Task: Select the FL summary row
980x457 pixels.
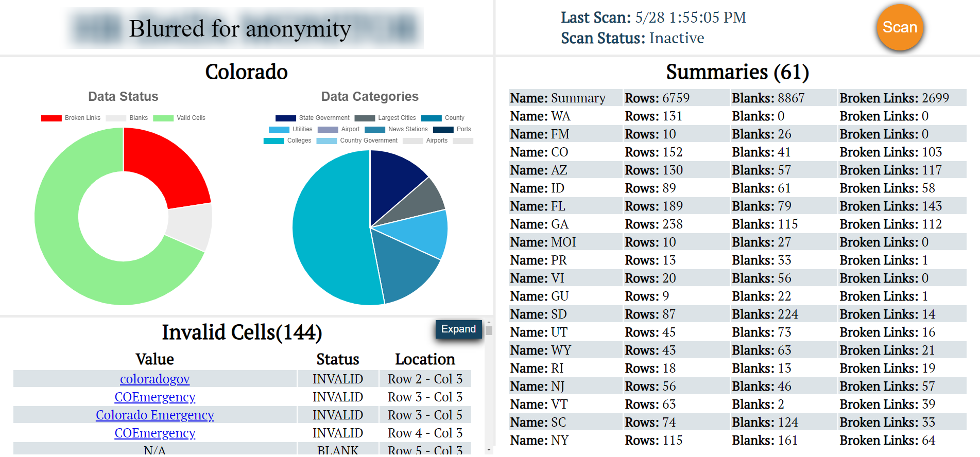Action: (737, 206)
